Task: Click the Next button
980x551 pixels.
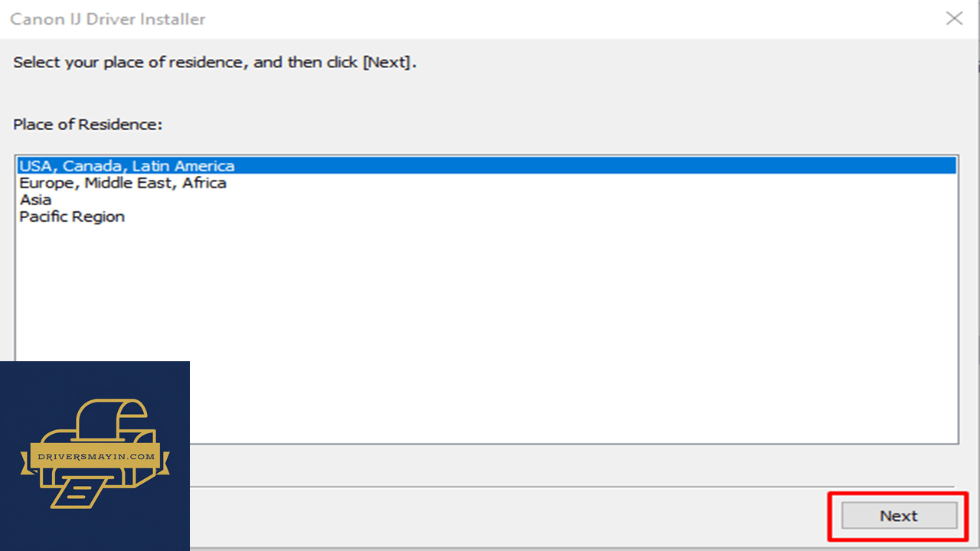Action: point(899,516)
